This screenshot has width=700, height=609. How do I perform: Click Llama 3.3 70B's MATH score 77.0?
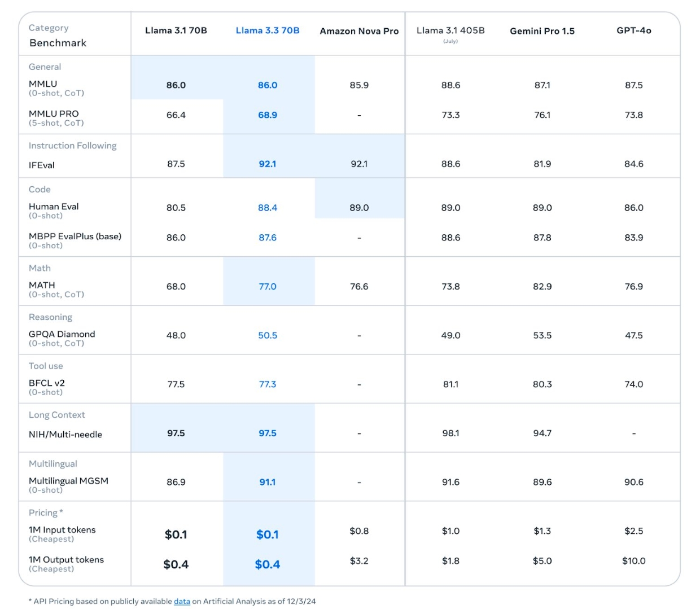[x=268, y=287]
